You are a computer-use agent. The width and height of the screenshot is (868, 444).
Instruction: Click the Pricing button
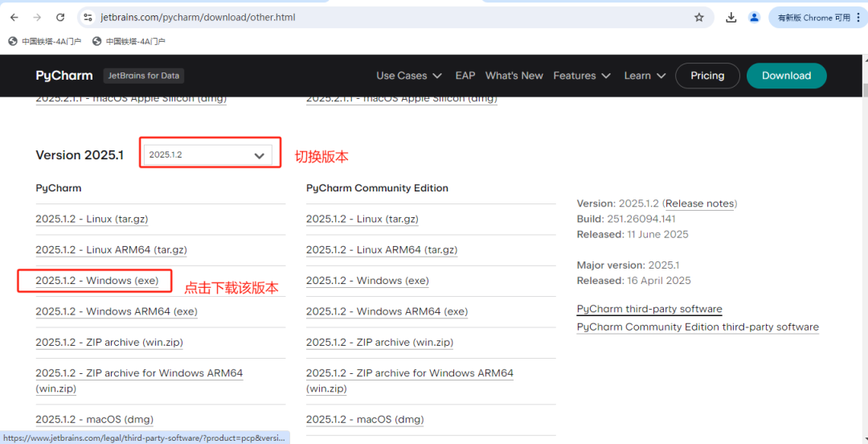(x=707, y=76)
